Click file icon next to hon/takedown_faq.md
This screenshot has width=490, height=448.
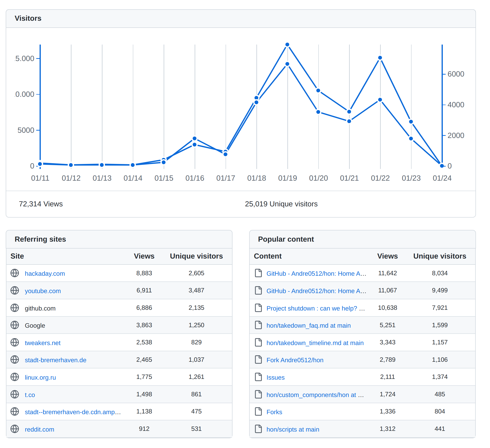pos(258,325)
